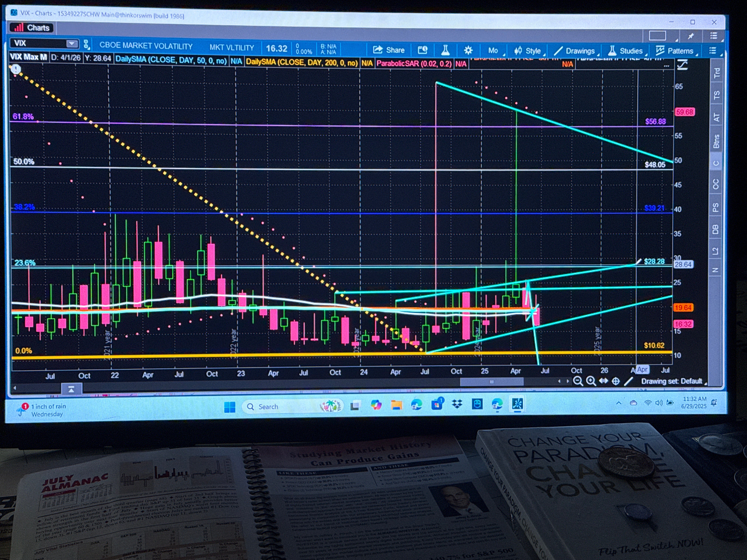
Task: Click the alert bubble icon at chart top-left
Action: coord(16,69)
